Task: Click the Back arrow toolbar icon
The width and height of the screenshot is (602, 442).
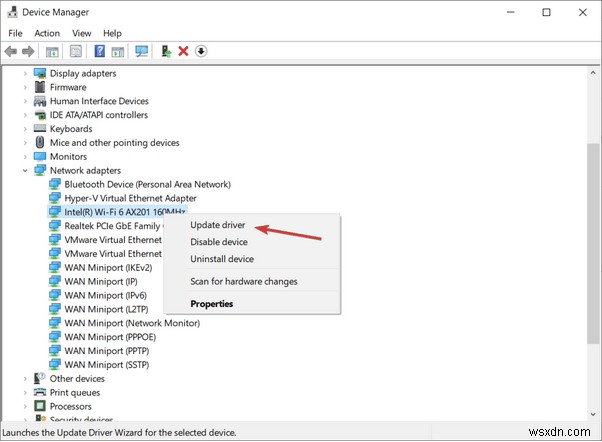Action: pos(11,51)
